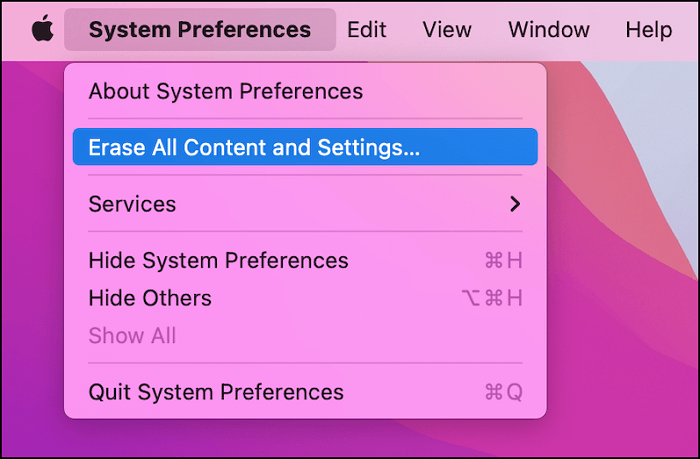Click blank menu bar space after Help

[x=690, y=30]
